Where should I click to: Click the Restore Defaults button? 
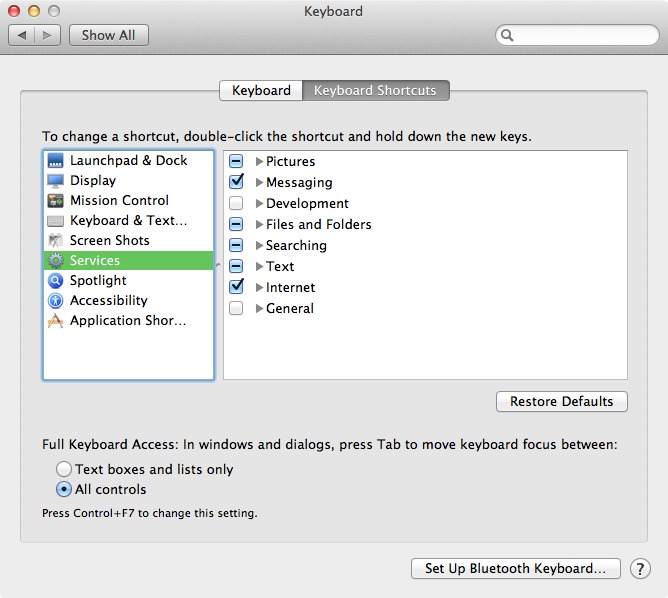point(561,402)
